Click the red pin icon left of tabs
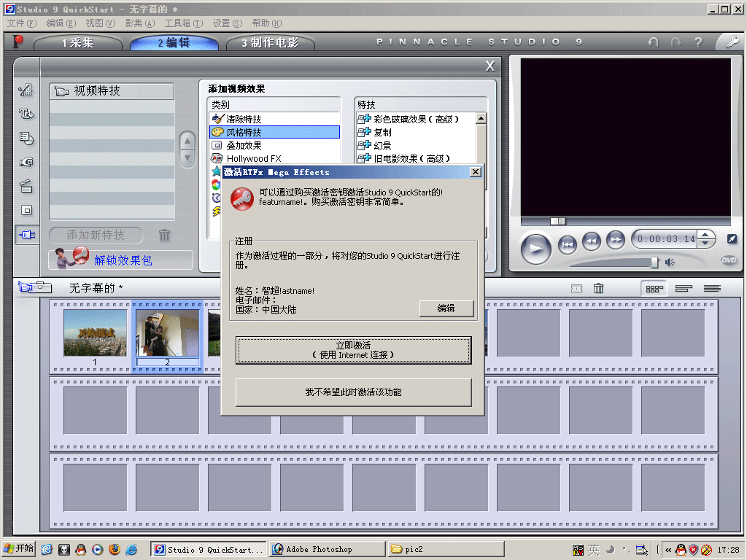Image resolution: width=747 pixels, height=560 pixels. tap(18, 42)
